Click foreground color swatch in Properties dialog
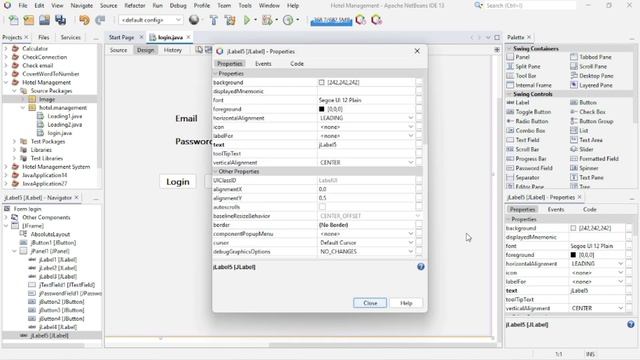 (322, 109)
